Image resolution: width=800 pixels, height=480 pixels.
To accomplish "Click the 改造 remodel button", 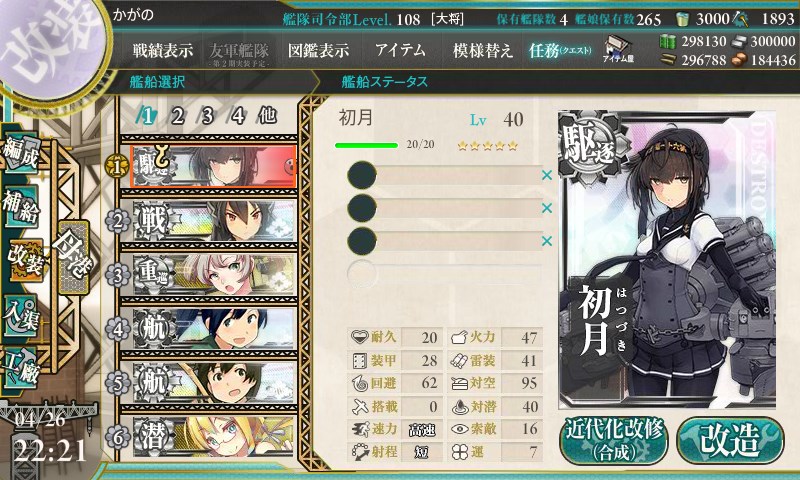I will (730, 440).
